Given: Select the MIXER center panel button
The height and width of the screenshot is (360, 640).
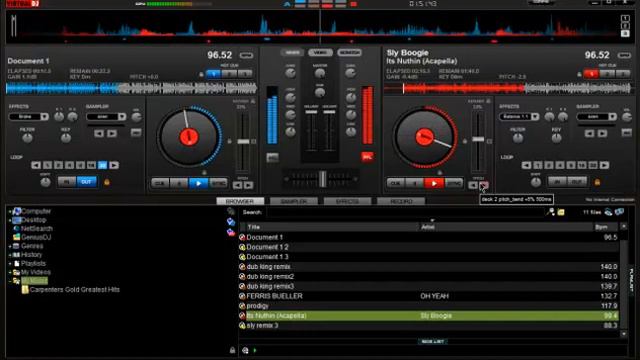Looking at the screenshot, I should [x=292, y=53].
